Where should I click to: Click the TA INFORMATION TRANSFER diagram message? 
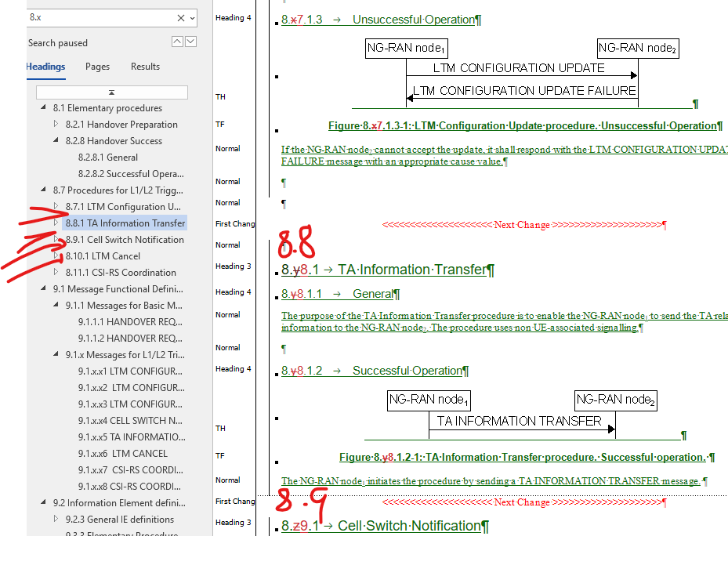click(519, 422)
